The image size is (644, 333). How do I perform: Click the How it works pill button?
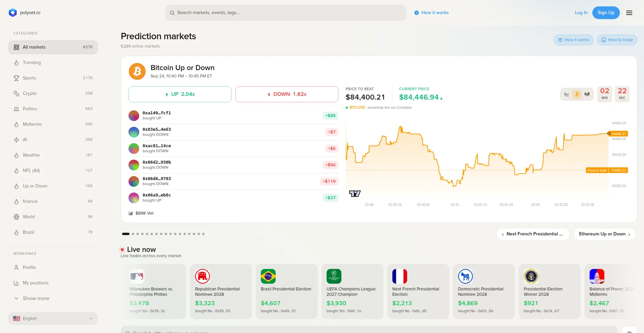pyautogui.click(x=574, y=40)
